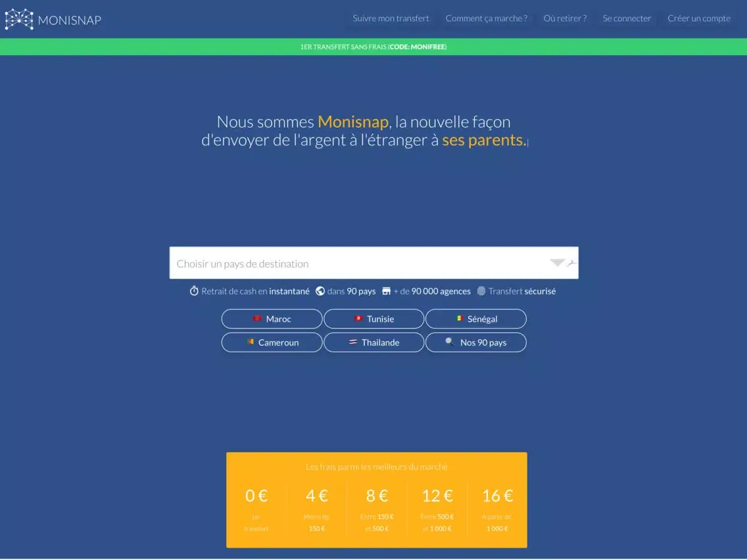Viewport: 747px width, 560px height.
Task: Click the Tunisia flag icon
Action: click(358, 318)
